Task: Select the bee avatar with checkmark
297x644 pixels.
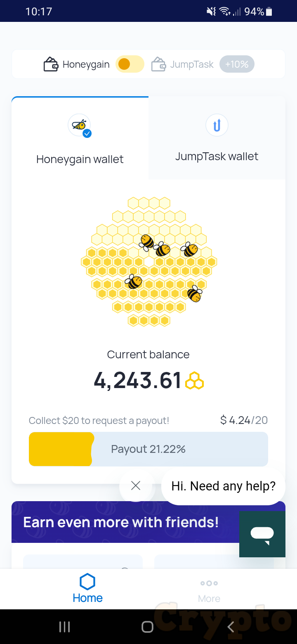Action: click(80, 125)
